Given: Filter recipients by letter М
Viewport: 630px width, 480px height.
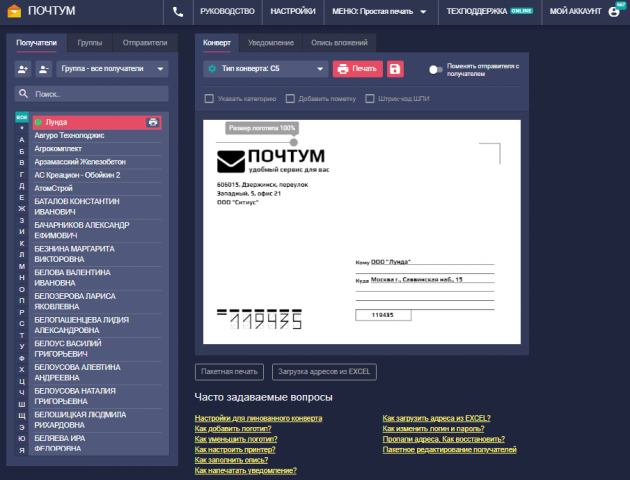Looking at the screenshot, I should 22,266.
